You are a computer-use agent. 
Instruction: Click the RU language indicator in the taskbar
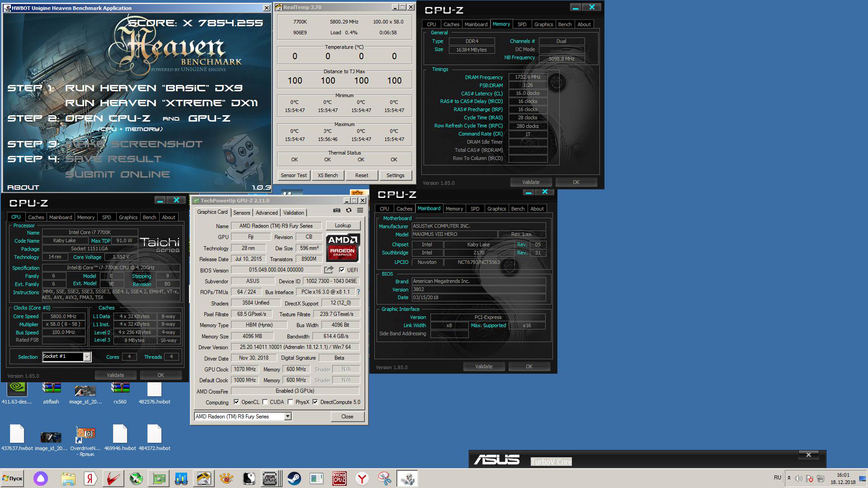pyautogui.click(x=777, y=478)
